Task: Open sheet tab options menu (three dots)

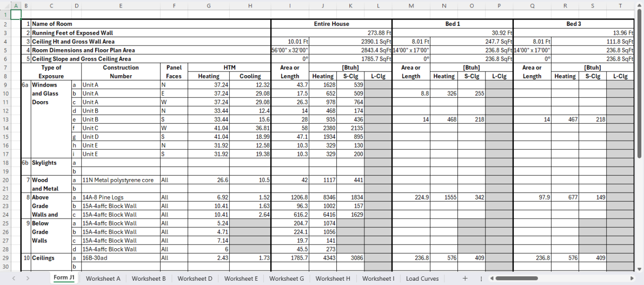Action: point(481,279)
